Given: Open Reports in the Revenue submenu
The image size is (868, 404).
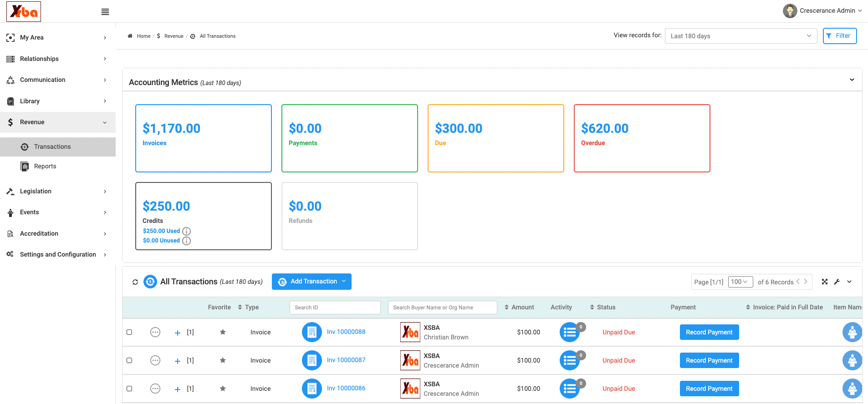Looking at the screenshot, I should pos(58,166).
